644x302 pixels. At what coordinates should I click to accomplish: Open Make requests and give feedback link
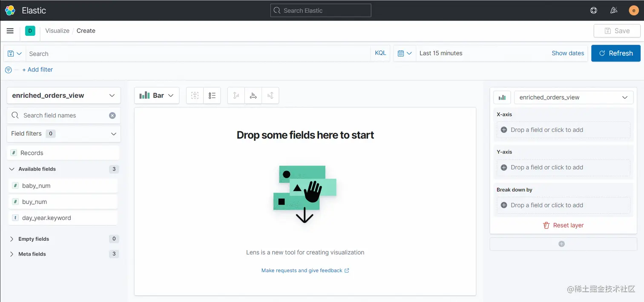click(x=305, y=271)
